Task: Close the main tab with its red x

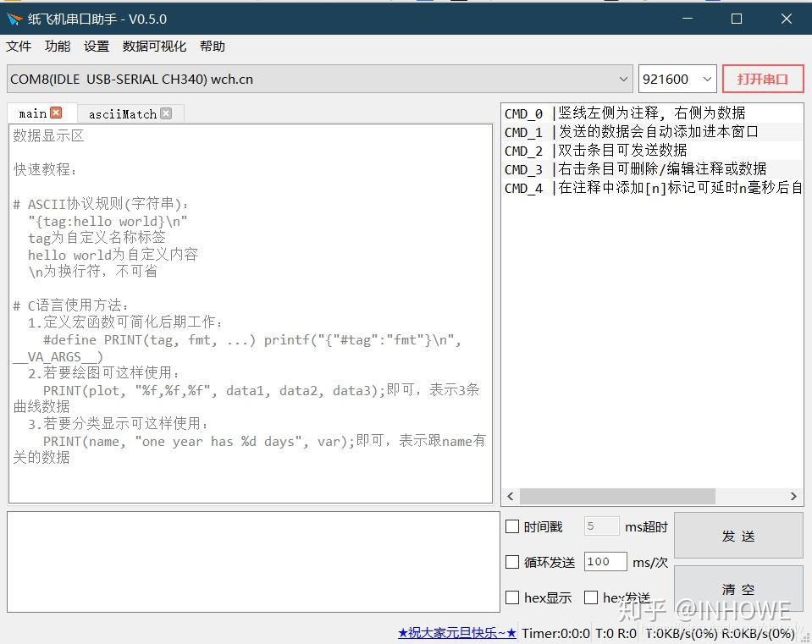Action: pyautogui.click(x=56, y=113)
